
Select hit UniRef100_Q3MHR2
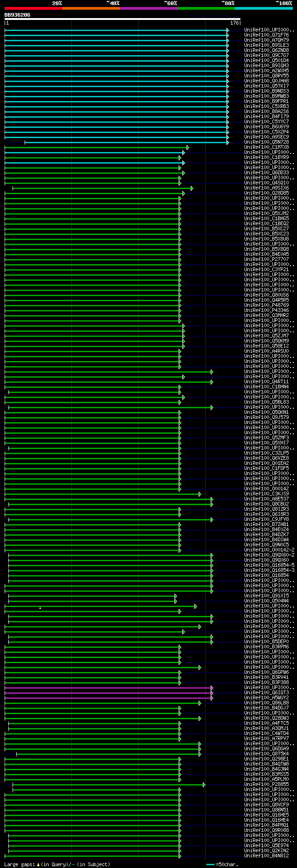point(266,316)
